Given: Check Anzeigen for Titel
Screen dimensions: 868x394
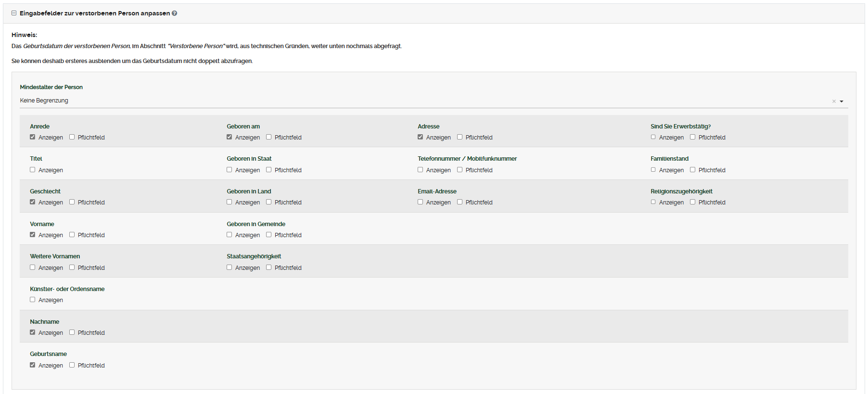Looking at the screenshot, I should click(x=33, y=170).
